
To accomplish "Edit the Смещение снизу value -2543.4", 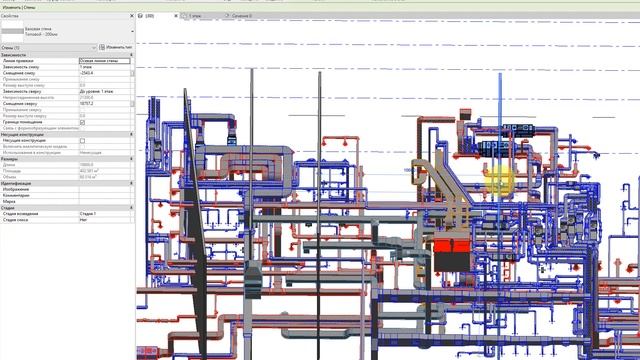I will [104, 73].
